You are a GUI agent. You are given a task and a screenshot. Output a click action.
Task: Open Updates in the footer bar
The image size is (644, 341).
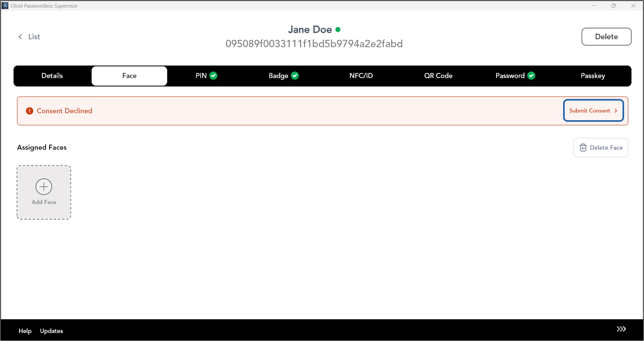[51, 331]
